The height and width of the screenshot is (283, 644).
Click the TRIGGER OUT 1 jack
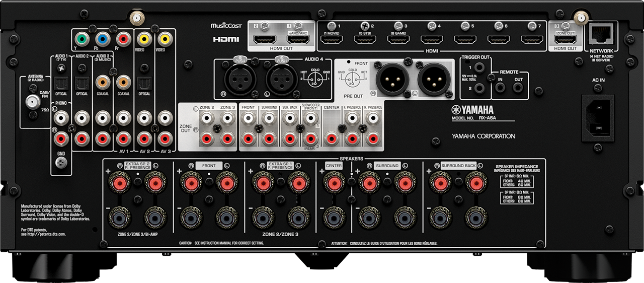(479, 67)
